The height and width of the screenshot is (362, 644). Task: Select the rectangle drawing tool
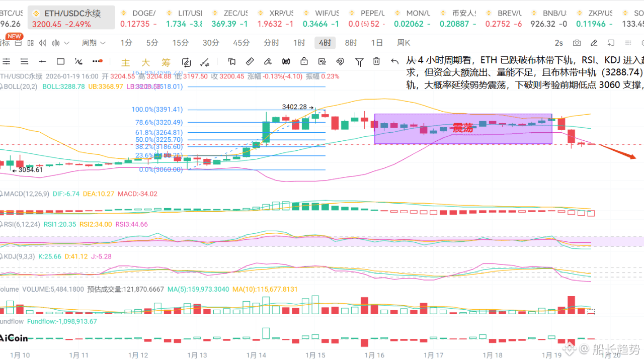[x=60, y=61]
